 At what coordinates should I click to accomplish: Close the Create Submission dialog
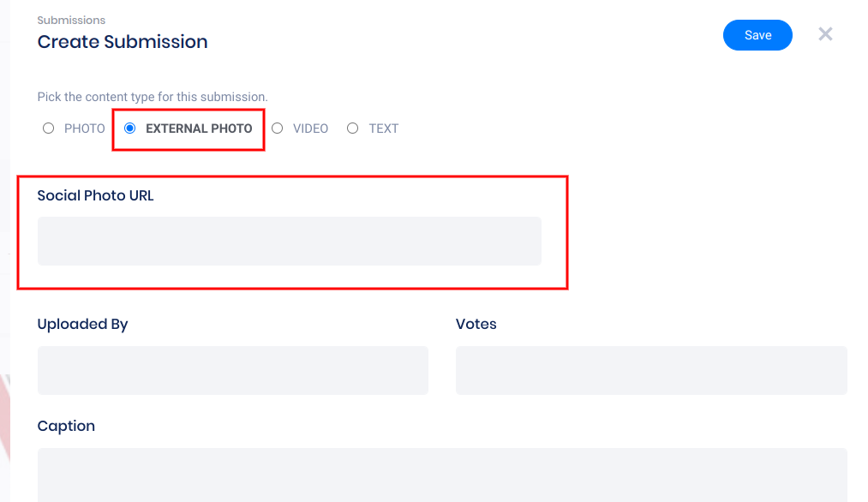coord(825,34)
